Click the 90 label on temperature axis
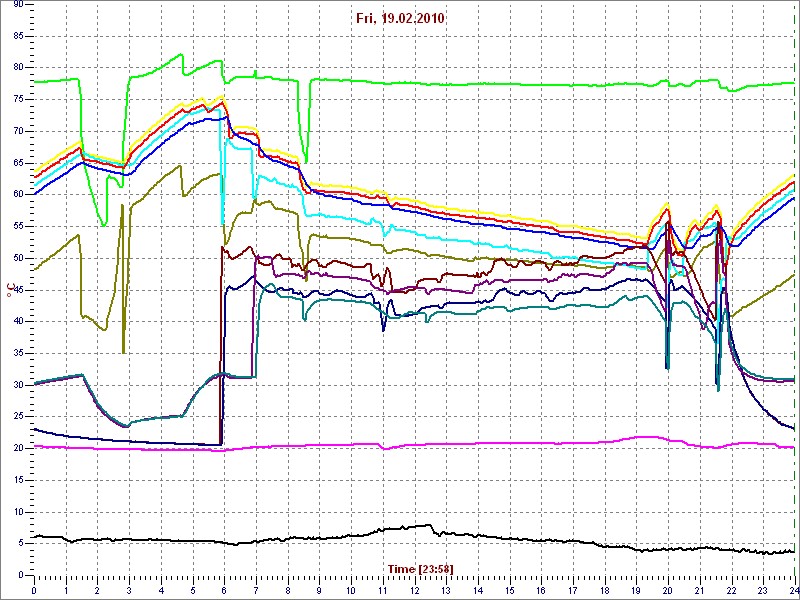 18,5
